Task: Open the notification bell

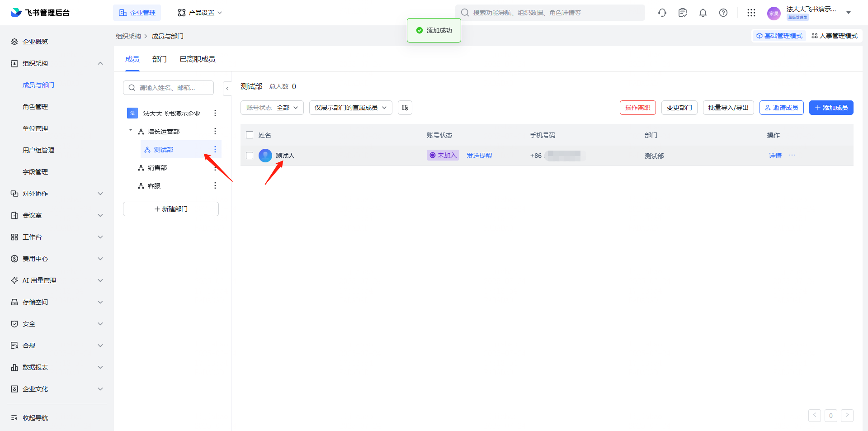Action: [703, 13]
